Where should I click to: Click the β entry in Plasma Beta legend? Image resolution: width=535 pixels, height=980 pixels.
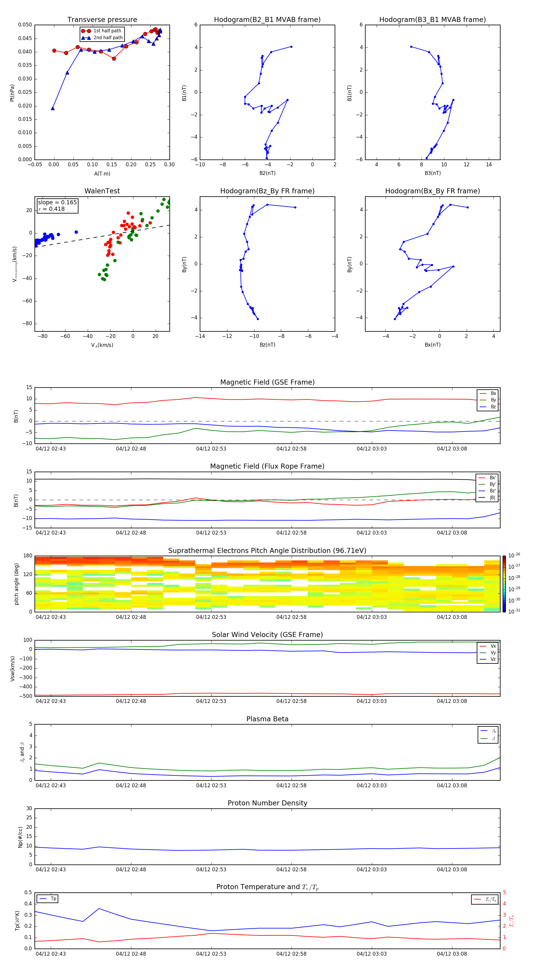tap(488, 739)
